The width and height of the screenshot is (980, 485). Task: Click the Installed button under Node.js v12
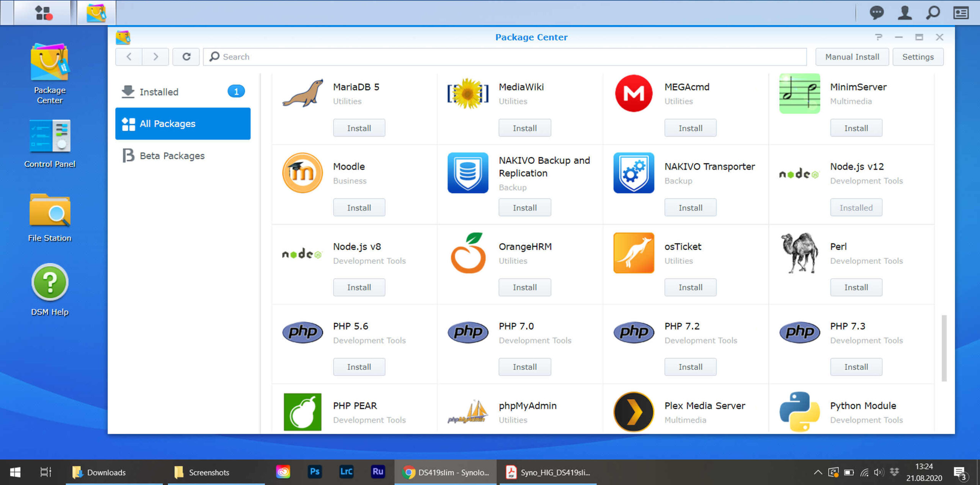coord(856,208)
